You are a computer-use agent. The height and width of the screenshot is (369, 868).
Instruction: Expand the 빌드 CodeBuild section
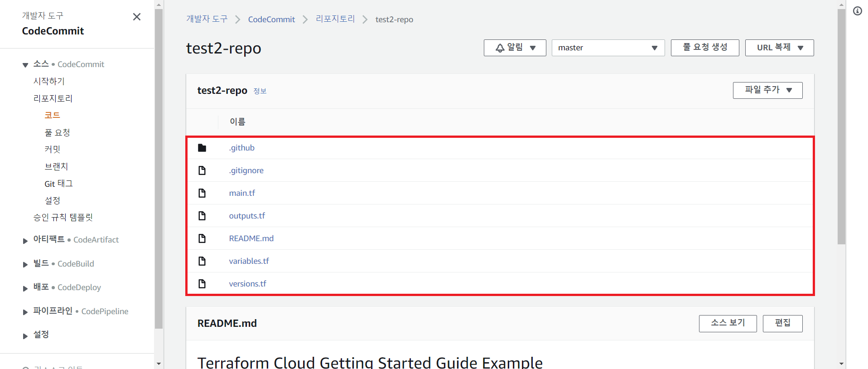tap(25, 265)
